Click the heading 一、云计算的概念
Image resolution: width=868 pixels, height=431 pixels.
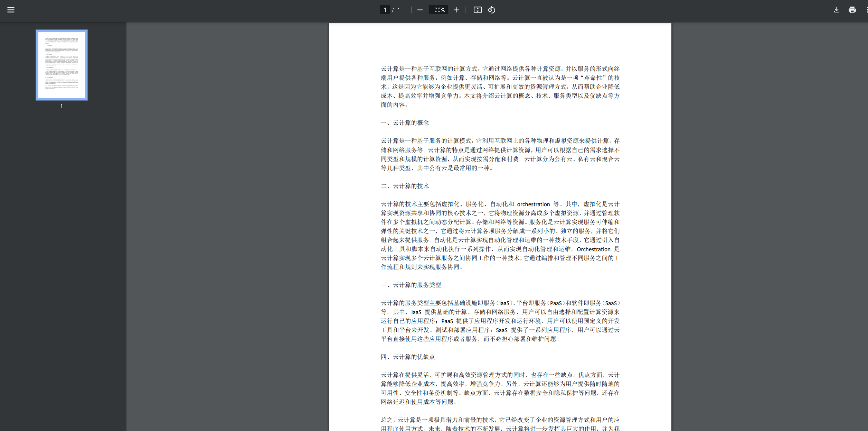[x=405, y=123]
